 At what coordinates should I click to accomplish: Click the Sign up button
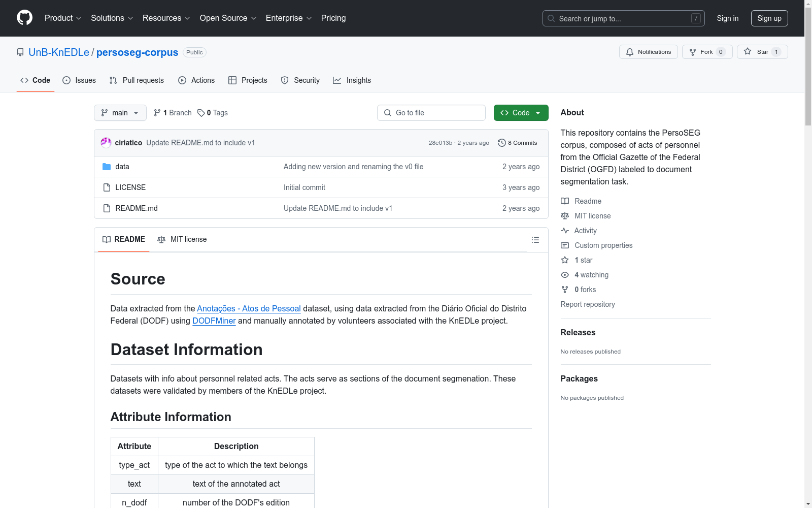pos(769,18)
